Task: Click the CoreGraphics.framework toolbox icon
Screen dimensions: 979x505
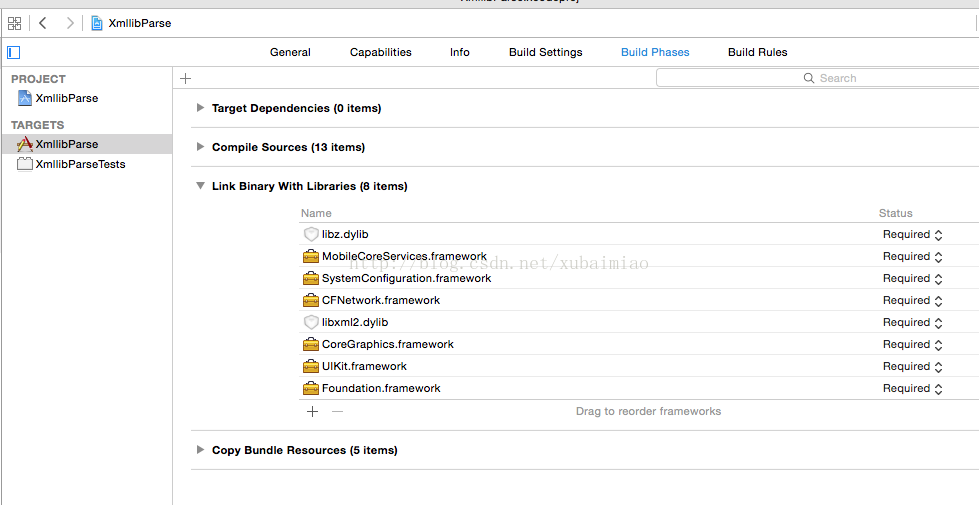Action: pos(311,345)
